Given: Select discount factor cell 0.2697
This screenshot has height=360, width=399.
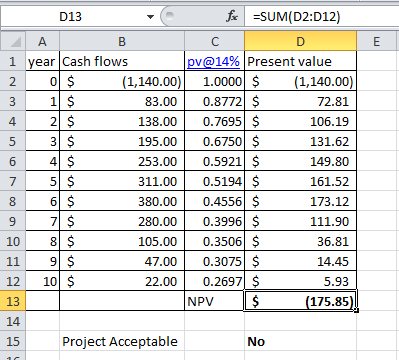Looking at the screenshot, I should point(214,281).
